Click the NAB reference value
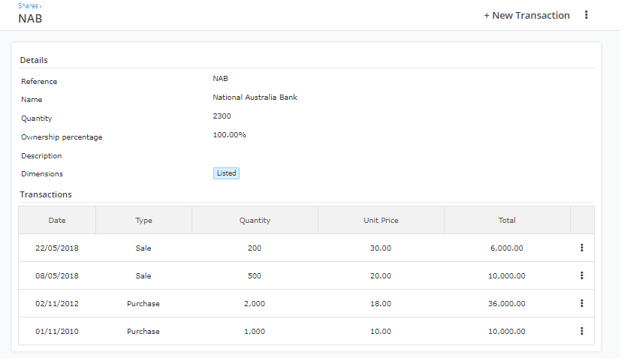This screenshot has height=364, width=633. (221, 78)
